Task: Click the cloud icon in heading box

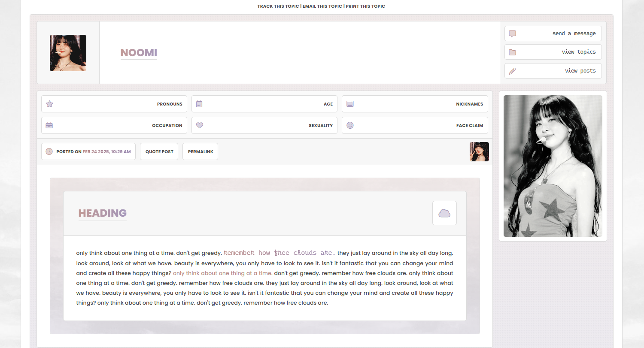Action: point(444,213)
